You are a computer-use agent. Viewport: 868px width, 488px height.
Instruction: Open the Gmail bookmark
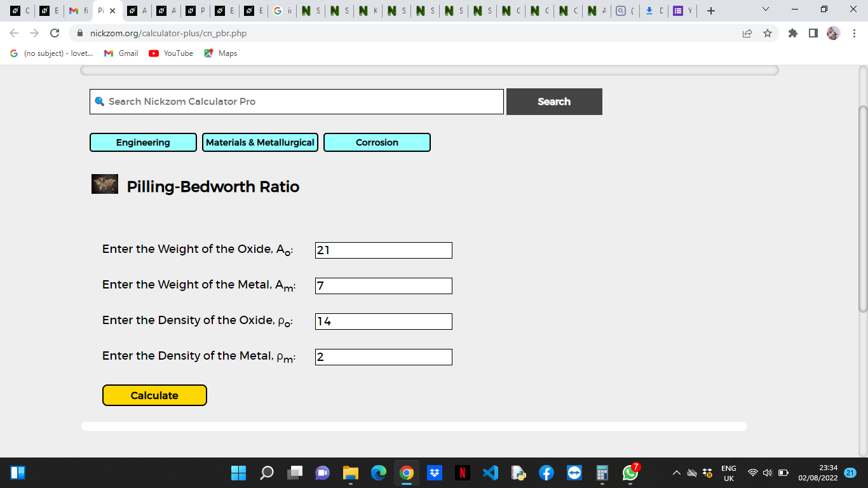pos(121,53)
